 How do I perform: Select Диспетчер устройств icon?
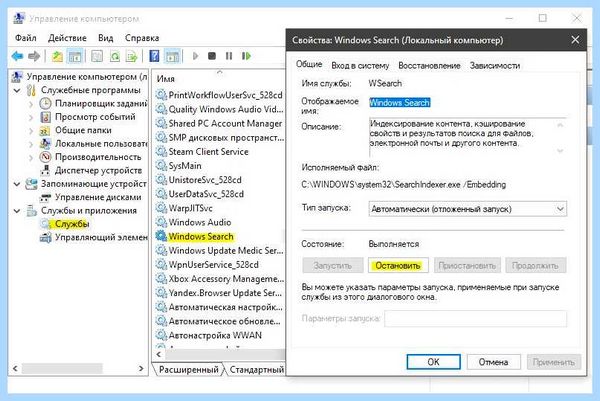45,170
